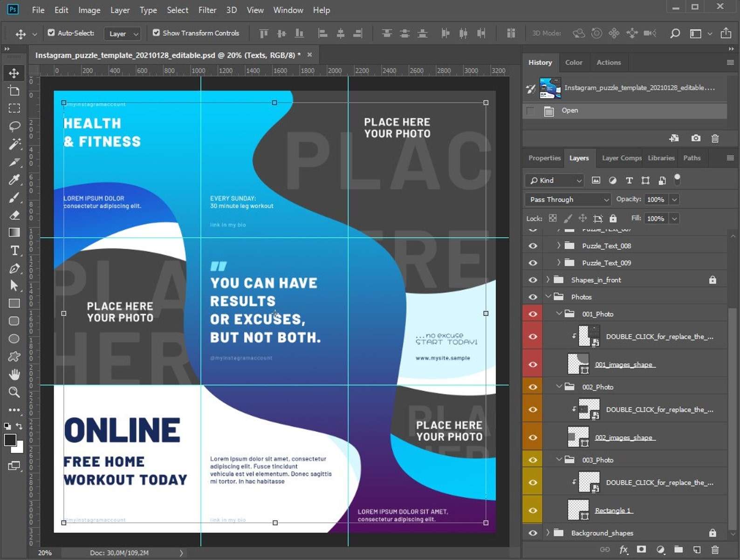Hide the Photos group

(x=533, y=297)
